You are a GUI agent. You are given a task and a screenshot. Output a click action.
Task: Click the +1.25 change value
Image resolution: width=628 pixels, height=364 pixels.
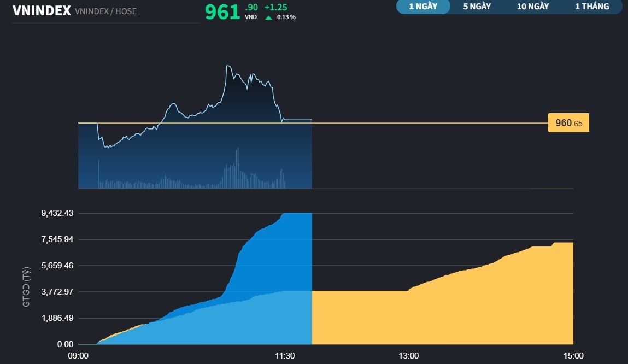(275, 7)
